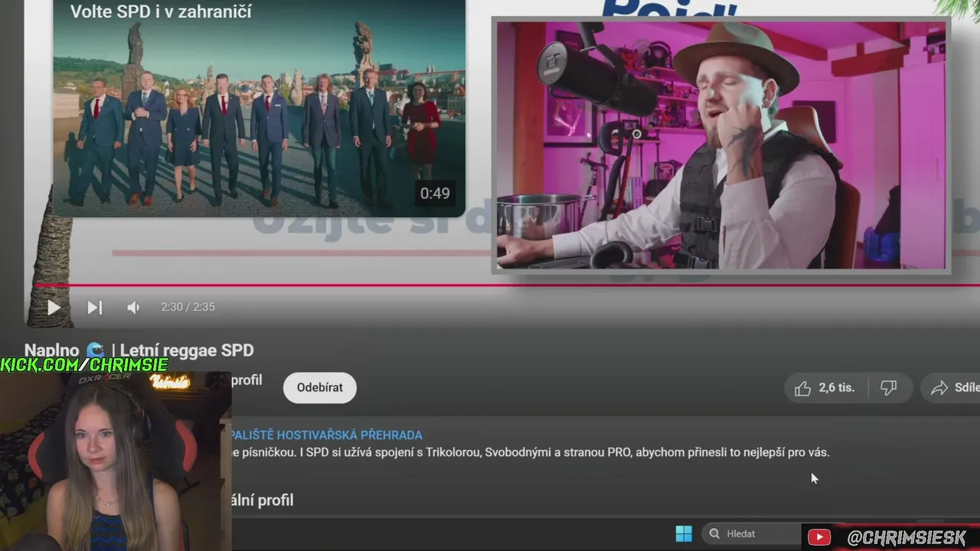
Task: Click the video title Letní reggae SPD
Action: [186, 350]
